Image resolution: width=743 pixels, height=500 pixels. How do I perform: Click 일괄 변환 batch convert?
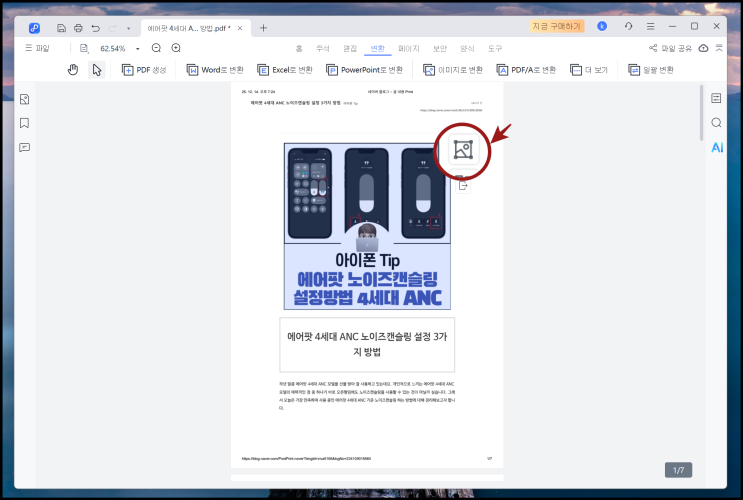pos(651,70)
